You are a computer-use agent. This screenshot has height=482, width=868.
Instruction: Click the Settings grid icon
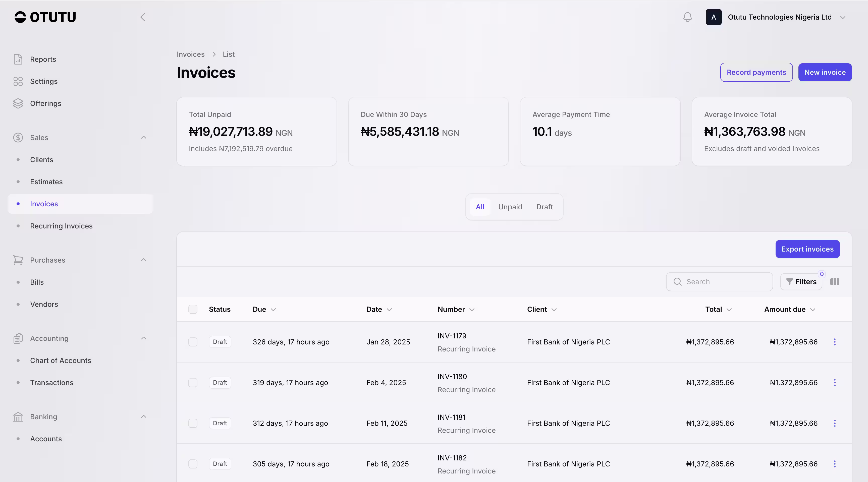click(18, 82)
